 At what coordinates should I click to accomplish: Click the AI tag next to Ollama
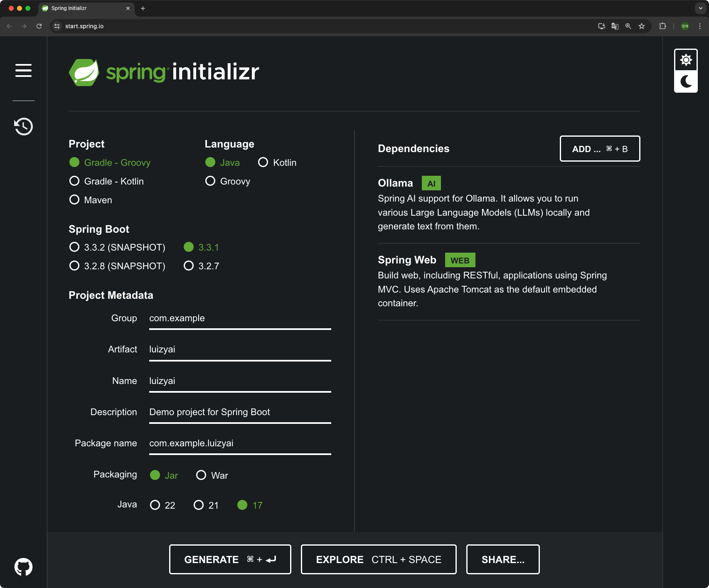click(431, 183)
